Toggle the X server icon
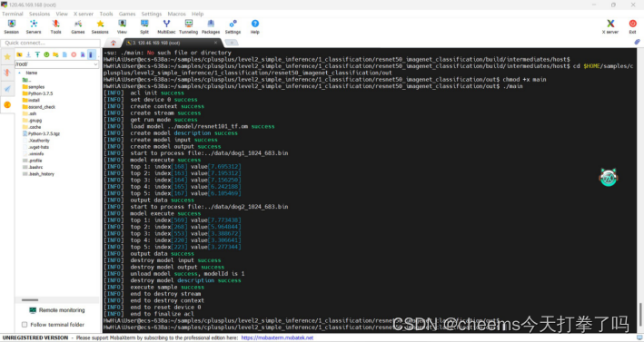This screenshot has width=644, height=342. point(610,26)
